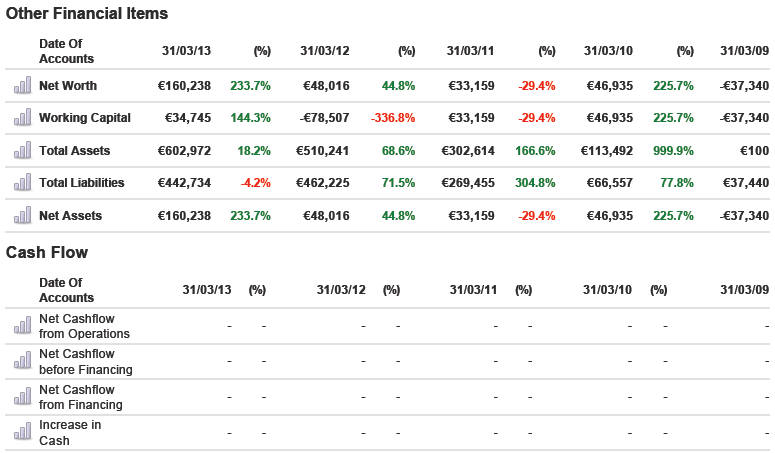Click the chart icon for Total Assets
This screenshot has width=775, height=453.
coord(21,151)
